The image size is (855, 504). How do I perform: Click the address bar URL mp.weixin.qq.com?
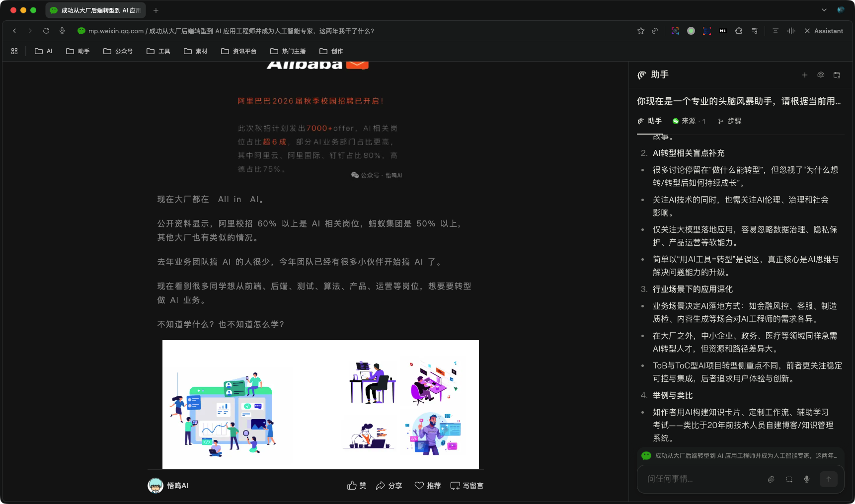[x=116, y=31]
